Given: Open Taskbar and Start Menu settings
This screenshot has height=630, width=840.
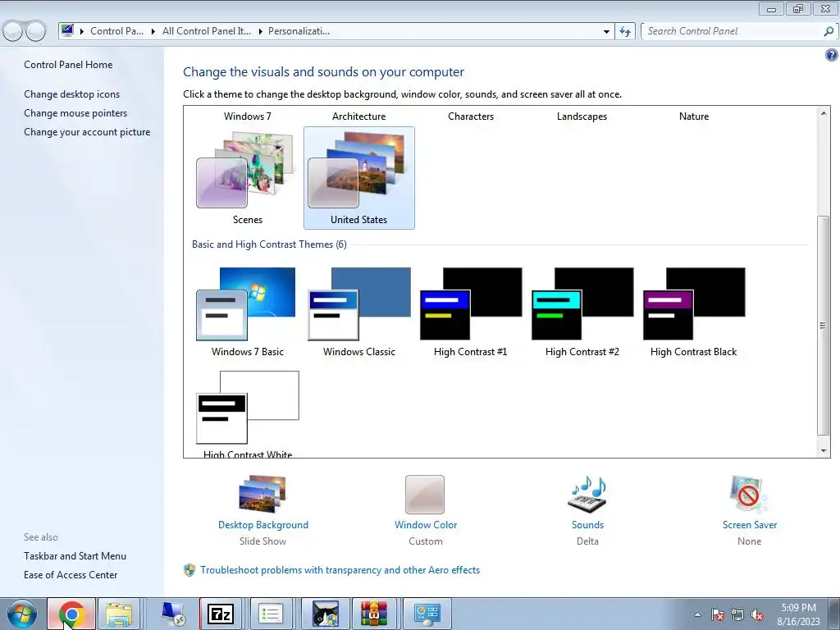Looking at the screenshot, I should click(75, 556).
